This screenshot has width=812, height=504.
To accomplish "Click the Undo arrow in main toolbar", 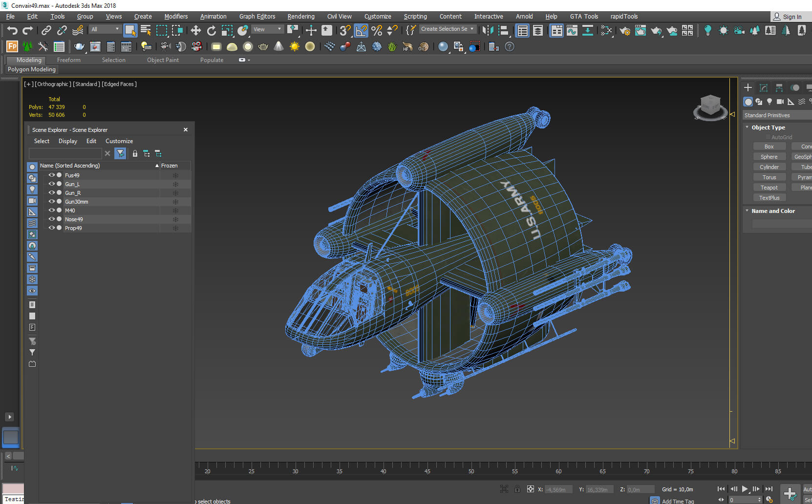I will tap(12, 30).
